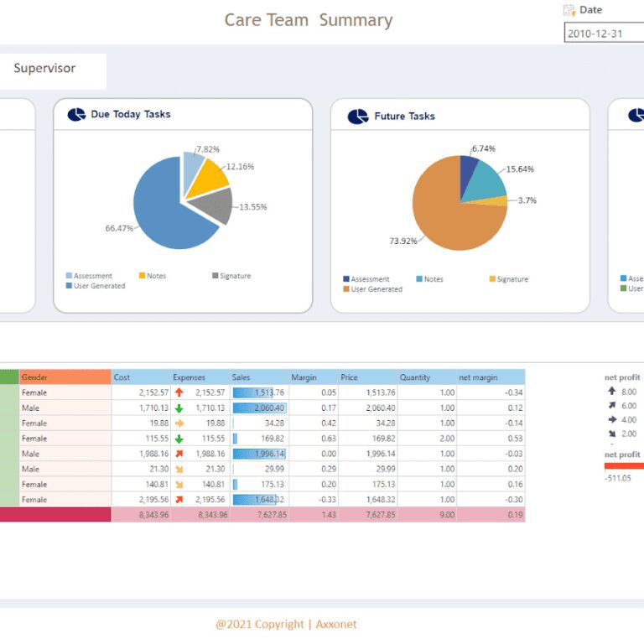Click the up arrow for 8.00 in net profit legend
The height and width of the screenshot is (644, 644).
click(x=611, y=392)
